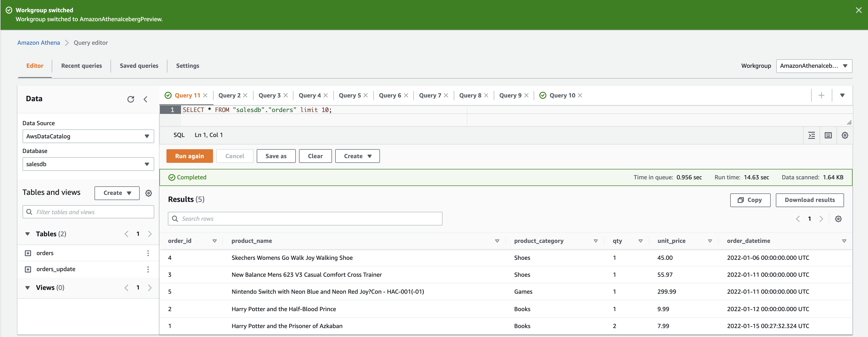The image size is (868, 337).
Task: Expand the orders table columns
Action: click(28, 253)
